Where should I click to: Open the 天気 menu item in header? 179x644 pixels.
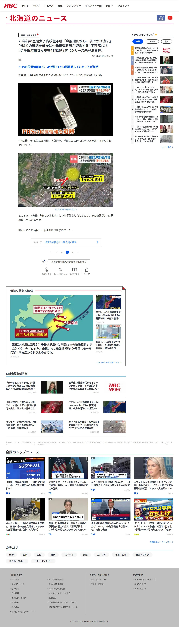tap(60, 5)
